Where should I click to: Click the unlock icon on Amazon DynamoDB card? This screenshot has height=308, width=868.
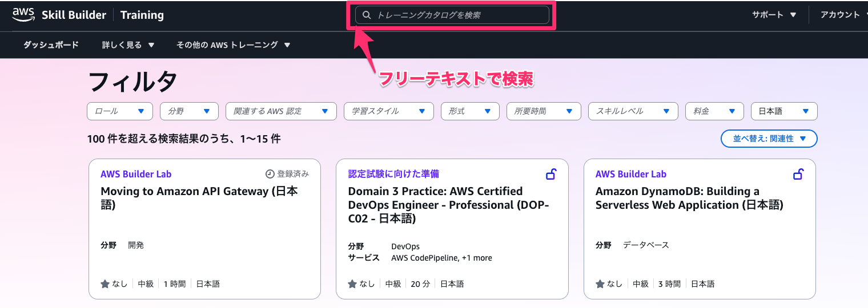(798, 174)
